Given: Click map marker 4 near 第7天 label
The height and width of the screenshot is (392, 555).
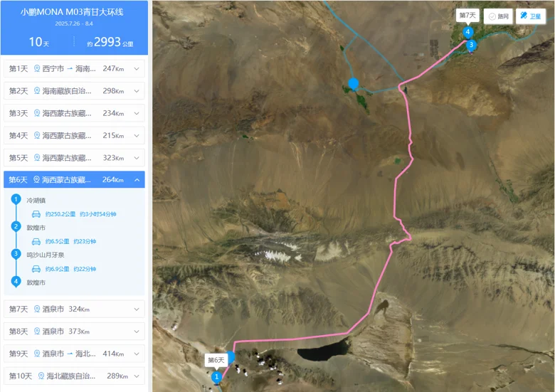Looking at the screenshot, I should coord(468,32).
